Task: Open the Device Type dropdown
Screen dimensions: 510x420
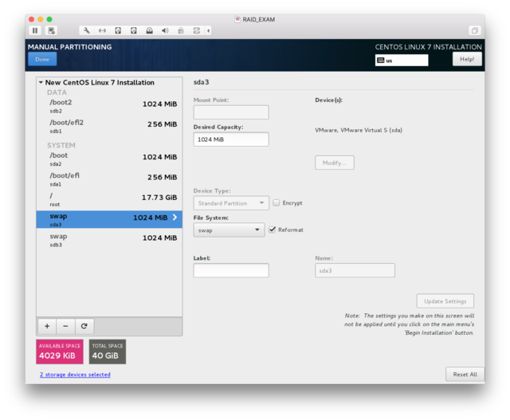Action: 229,202
